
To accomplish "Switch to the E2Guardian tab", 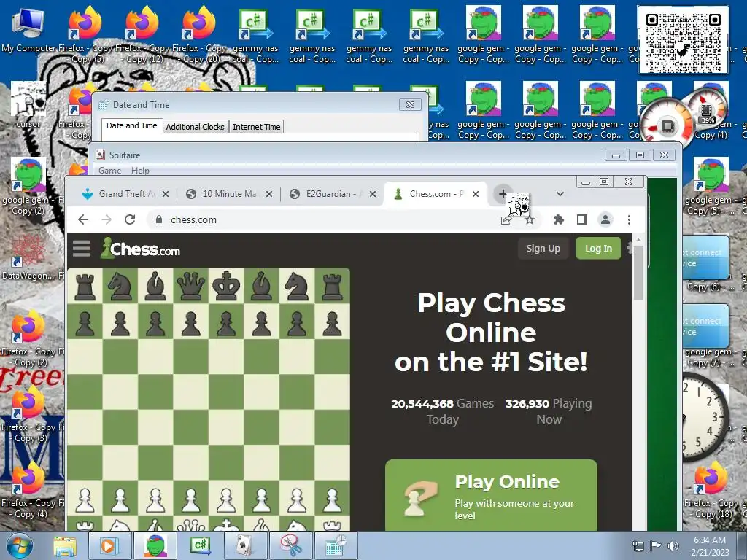I will 331,194.
